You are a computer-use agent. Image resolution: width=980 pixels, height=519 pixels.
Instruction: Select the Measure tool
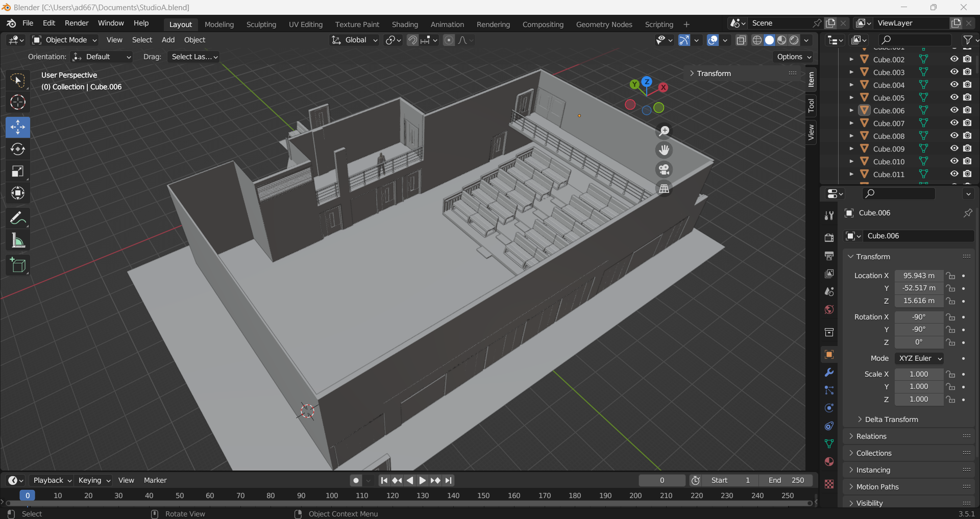(18, 240)
